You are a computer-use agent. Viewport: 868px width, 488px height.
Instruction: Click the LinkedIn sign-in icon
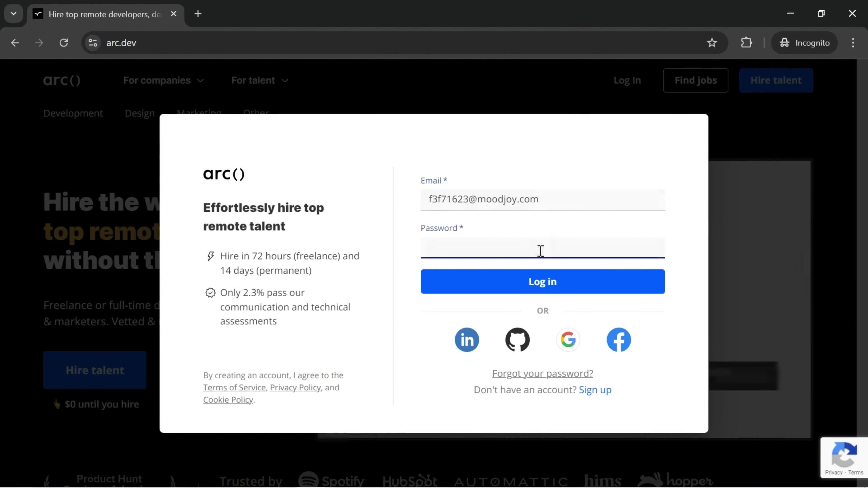(x=467, y=340)
